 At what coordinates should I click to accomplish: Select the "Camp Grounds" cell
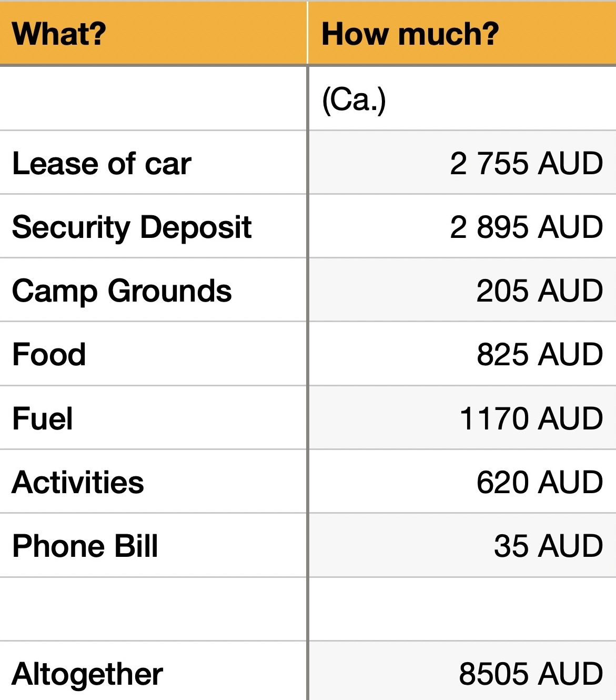pos(122,291)
